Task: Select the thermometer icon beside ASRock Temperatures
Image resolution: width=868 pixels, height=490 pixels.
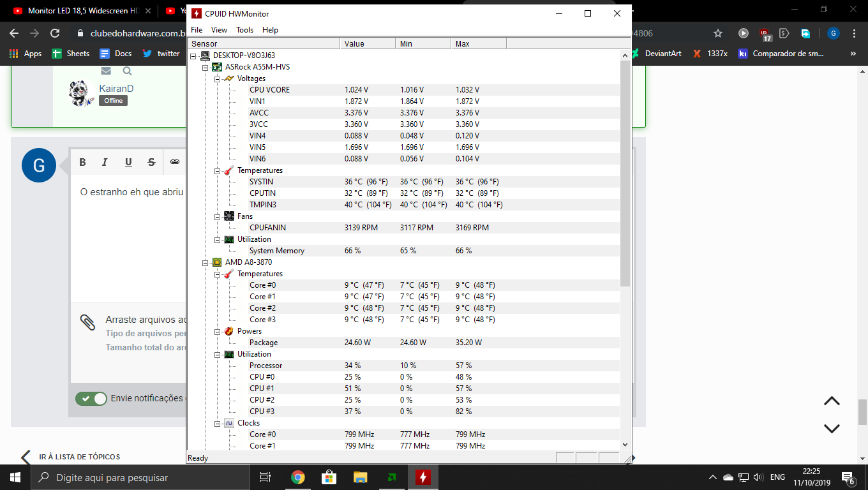Action: tap(229, 170)
